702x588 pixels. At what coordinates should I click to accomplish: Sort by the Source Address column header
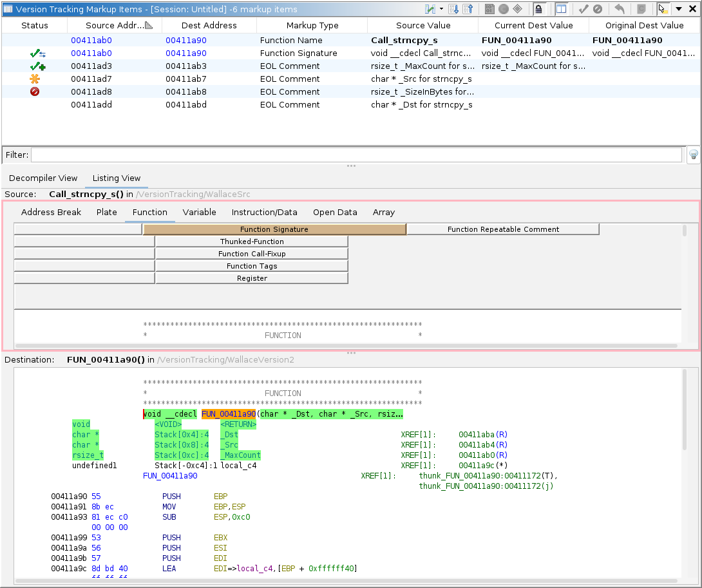point(114,26)
